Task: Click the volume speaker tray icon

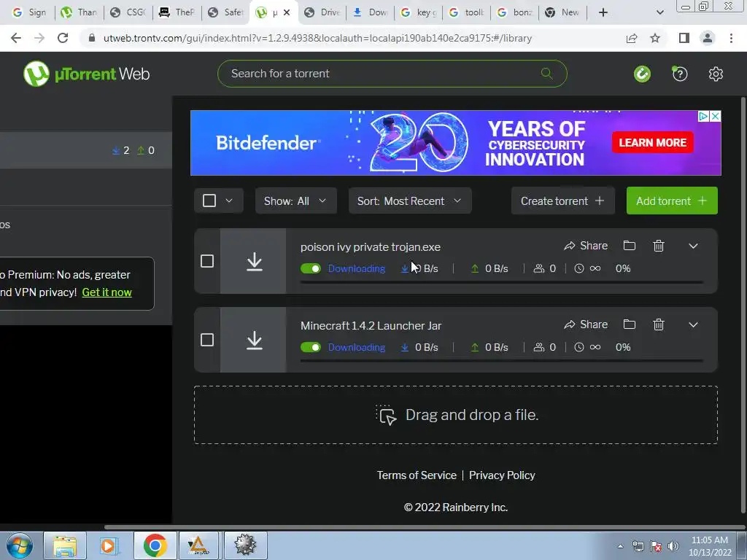Action: tap(673, 546)
